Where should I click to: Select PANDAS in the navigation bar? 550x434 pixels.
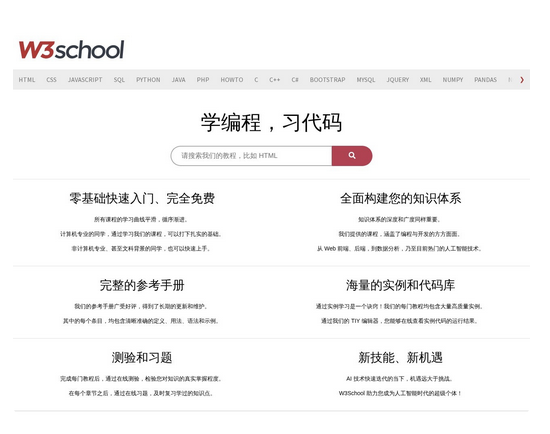(485, 80)
